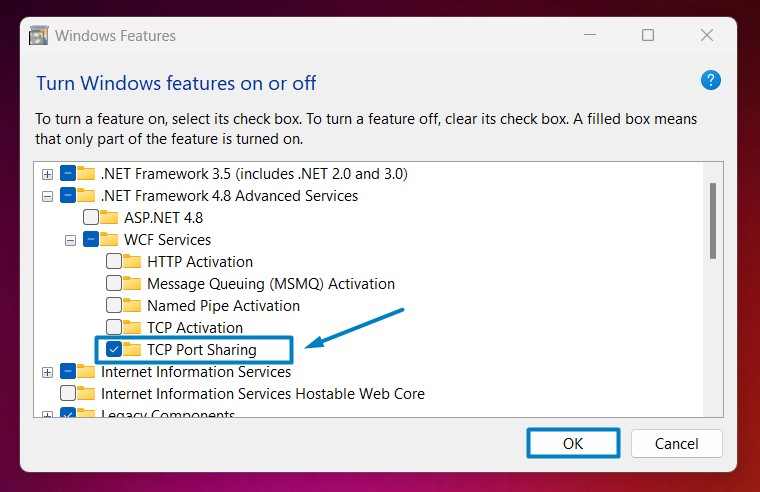
Task: Click OK to apply feature changes
Action: 573,443
